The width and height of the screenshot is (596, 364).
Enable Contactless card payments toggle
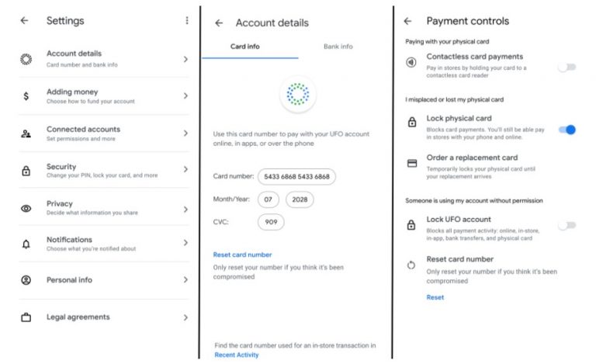click(x=567, y=68)
